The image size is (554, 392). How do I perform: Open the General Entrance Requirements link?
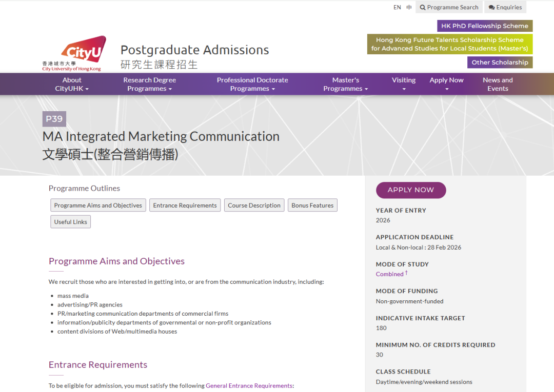(x=249, y=386)
